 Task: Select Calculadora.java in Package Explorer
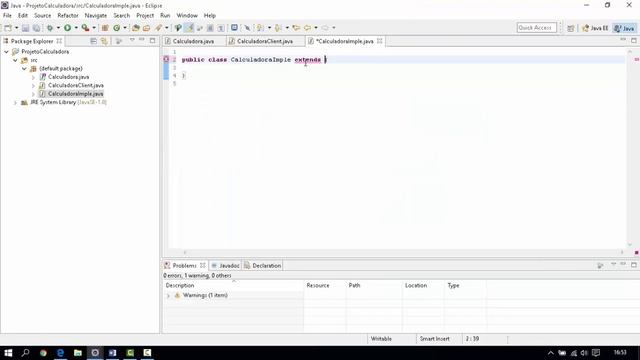pos(69,77)
